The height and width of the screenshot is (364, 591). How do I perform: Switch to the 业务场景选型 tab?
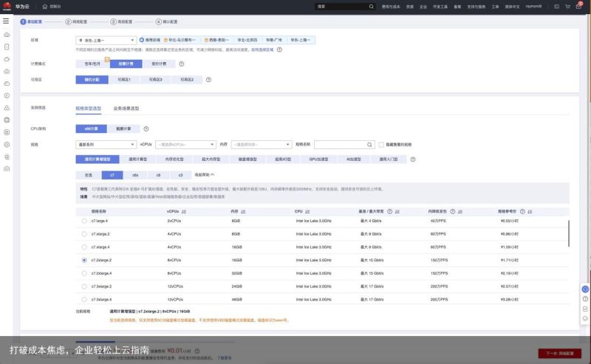tap(126, 109)
